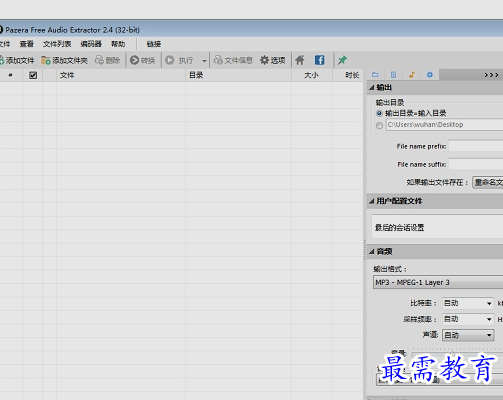
Task: Click the # column header
Action: pos(11,75)
